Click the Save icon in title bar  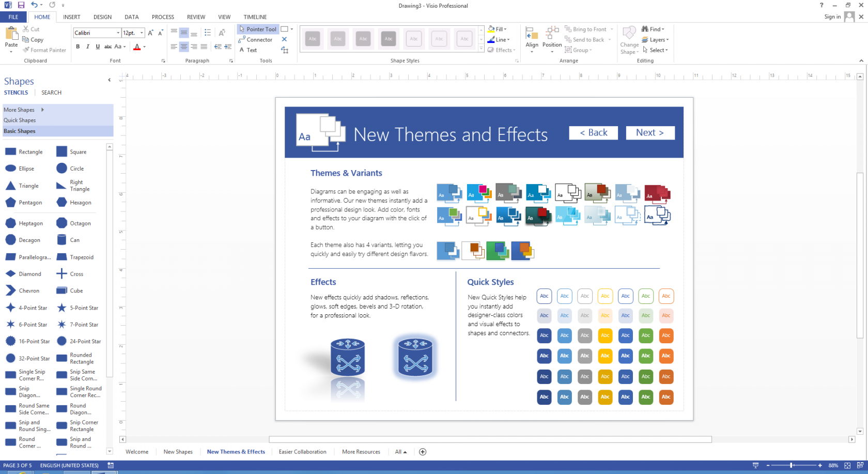pyautogui.click(x=21, y=5)
